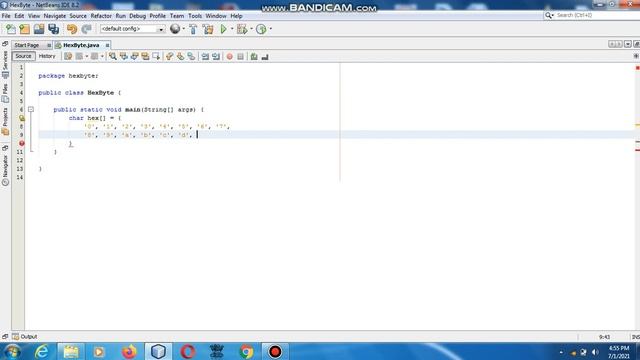Image resolution: width=640 pixels, height=360 pixels.
Task: Open the Team menu
Action: pyautogui.click(x=177, y=16)
